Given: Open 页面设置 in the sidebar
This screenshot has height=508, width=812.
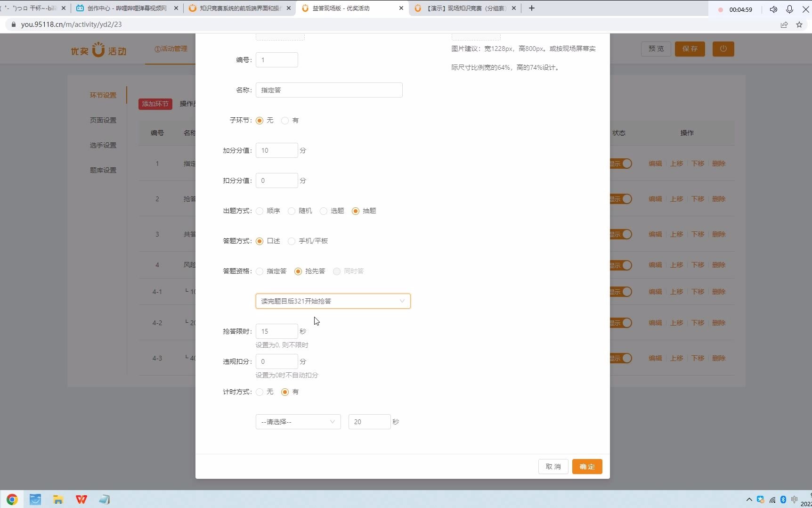Looking at the screenshot, I should pyautogui.click(x=103, y=120).
